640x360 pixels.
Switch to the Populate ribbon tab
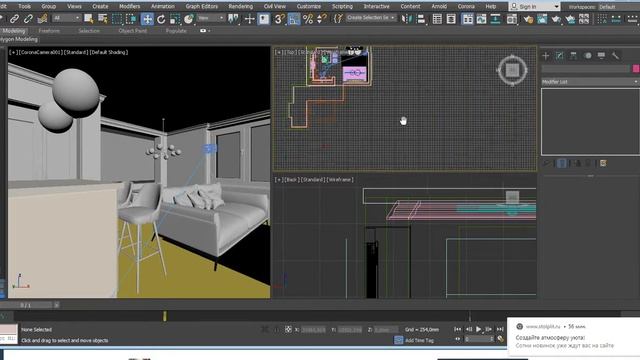(x=176, y=31)
